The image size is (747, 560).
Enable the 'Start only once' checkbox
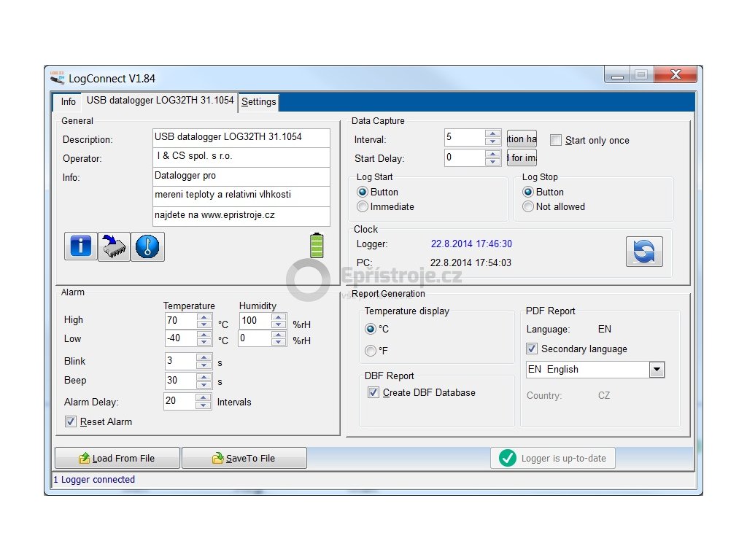click(556, 140)
